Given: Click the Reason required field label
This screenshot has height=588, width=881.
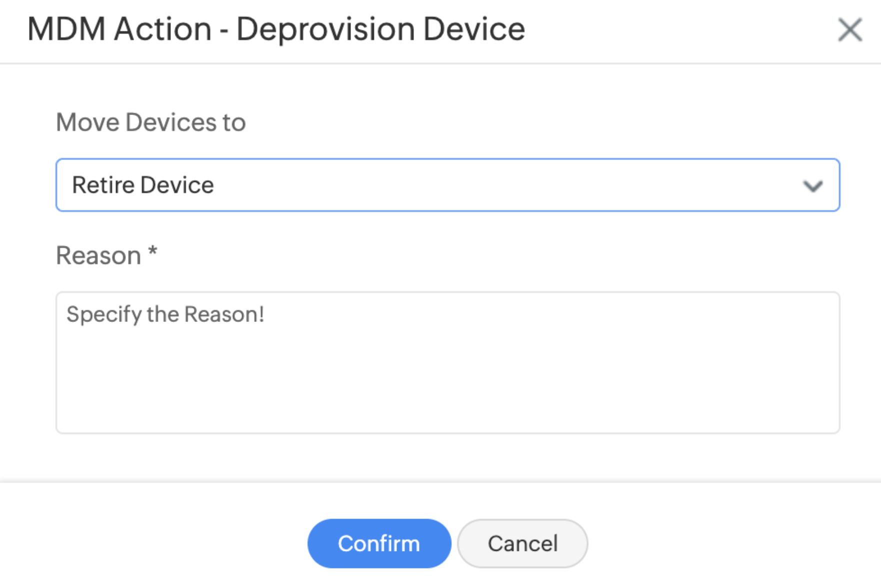Looking at the screenshot, I should (106, 255).
